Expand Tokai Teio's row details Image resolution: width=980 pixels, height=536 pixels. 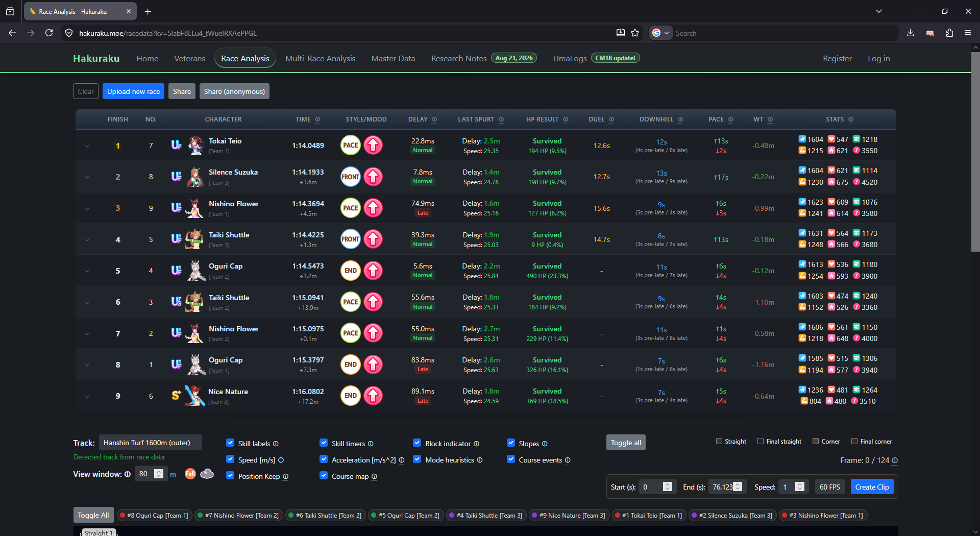point(87,147)
